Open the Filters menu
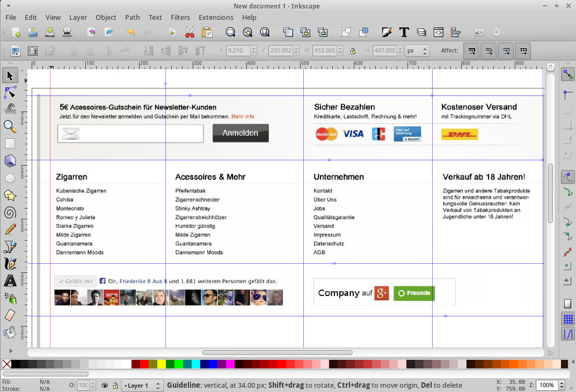The height and width of the screenshot is (392, 576). pyautogui.click(x=180, y=17)
